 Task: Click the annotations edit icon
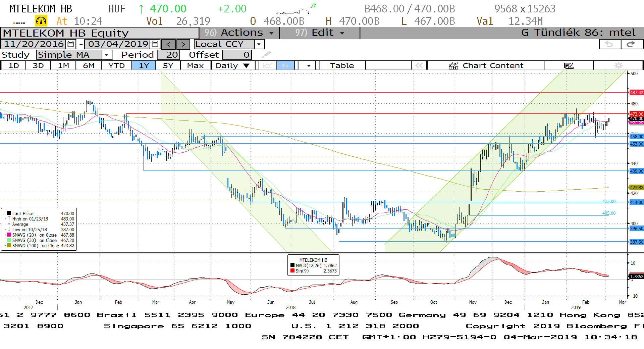(569, 65)
